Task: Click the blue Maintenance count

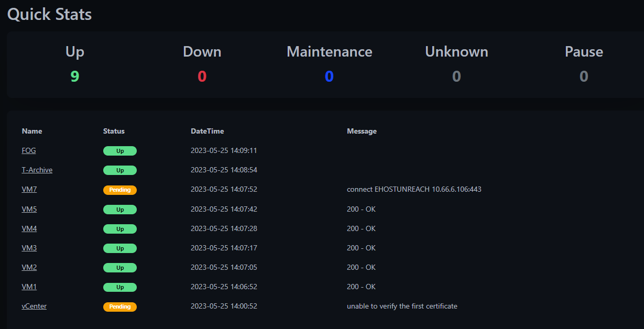Action: [329, 76]
